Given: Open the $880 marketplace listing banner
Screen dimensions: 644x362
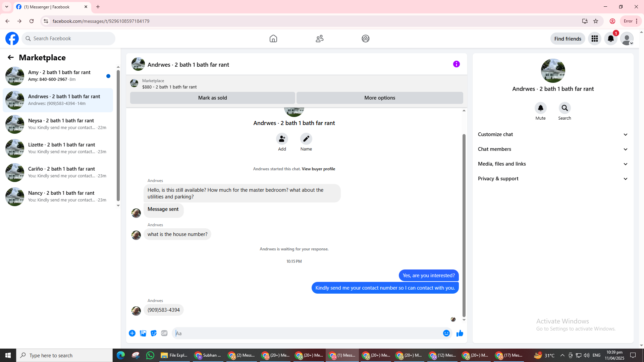Looking at the screenshot, I should click(297, 83).
